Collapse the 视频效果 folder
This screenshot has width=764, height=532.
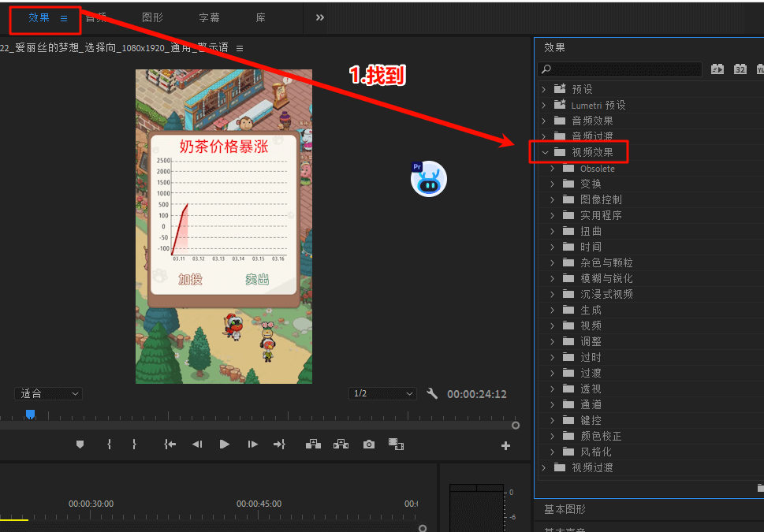pos(543,152)
